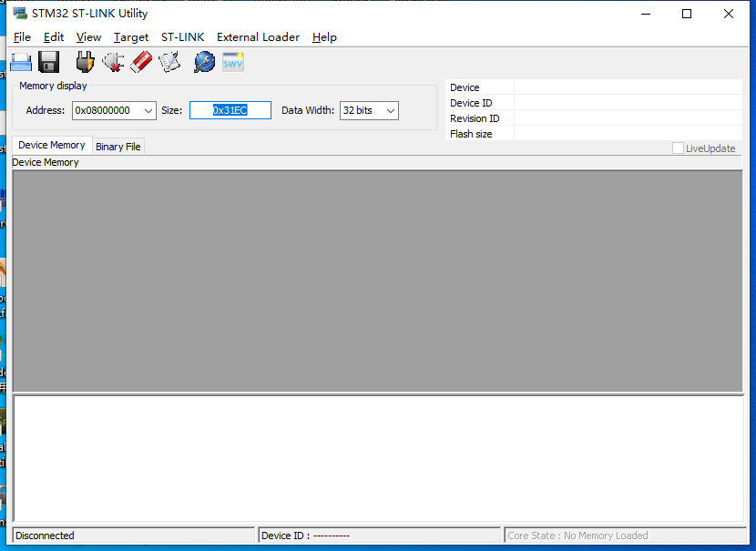Open the ST website globe icon
Screen dimensions: 756x551
(204, 62)
